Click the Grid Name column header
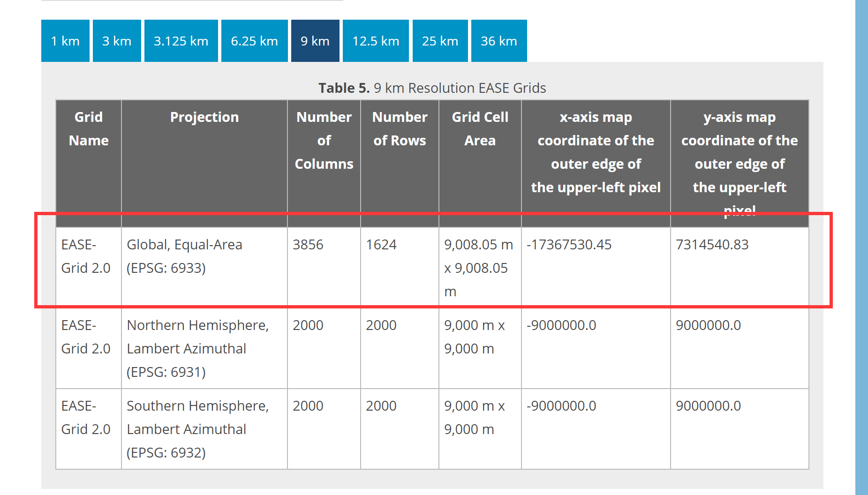Image resolution: width=868 pixels, height=495 pixels. [88, 128]
